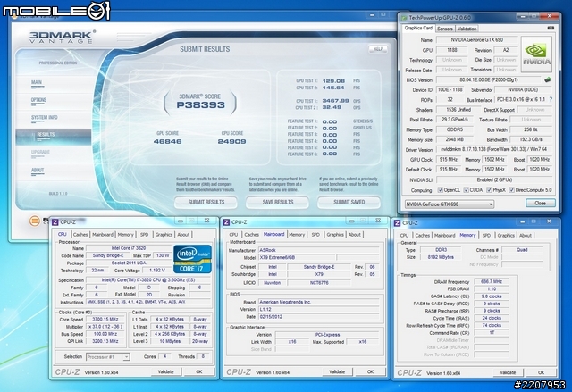Click the Driver Version field in GPU-Z
The image size is (572, 392).
click(494, 149)
